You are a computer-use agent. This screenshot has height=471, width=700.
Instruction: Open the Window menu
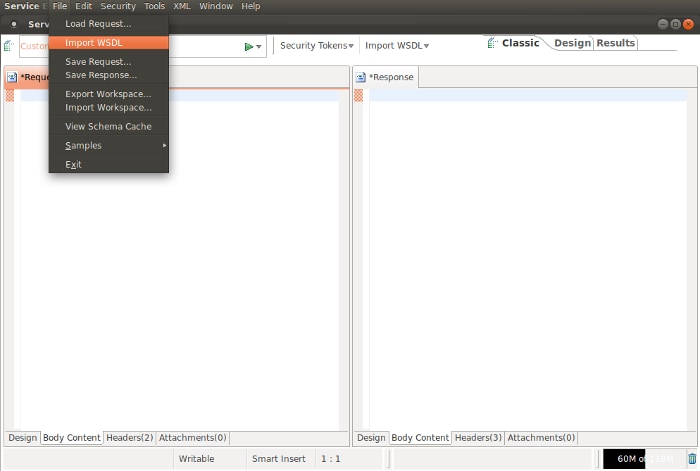[x=216, y=6]
